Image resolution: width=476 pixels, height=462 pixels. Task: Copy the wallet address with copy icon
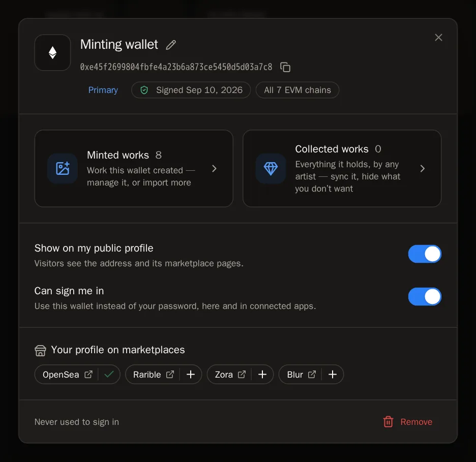285,67
